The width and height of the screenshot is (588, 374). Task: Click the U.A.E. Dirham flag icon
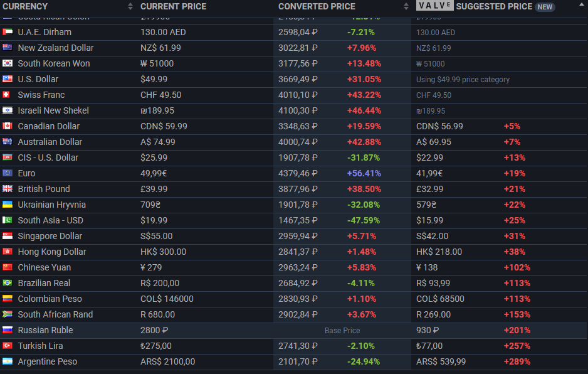(8, 32)
